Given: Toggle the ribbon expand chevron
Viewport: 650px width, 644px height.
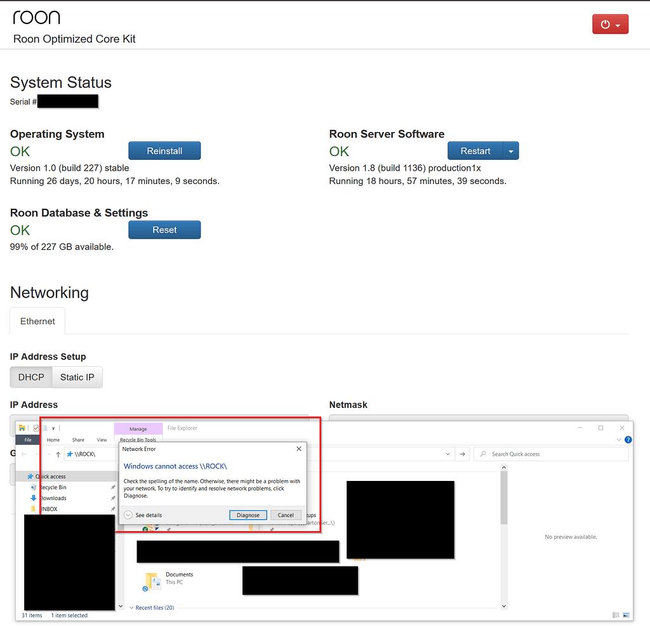Looking at the screenshot, I should [618, 440].
